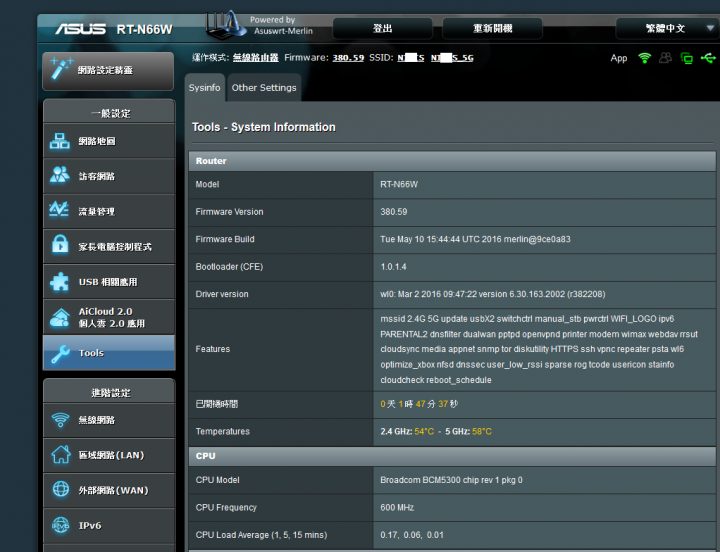
Task: Click the green Wi-Fi status icon
Action: tap(645, 58)
